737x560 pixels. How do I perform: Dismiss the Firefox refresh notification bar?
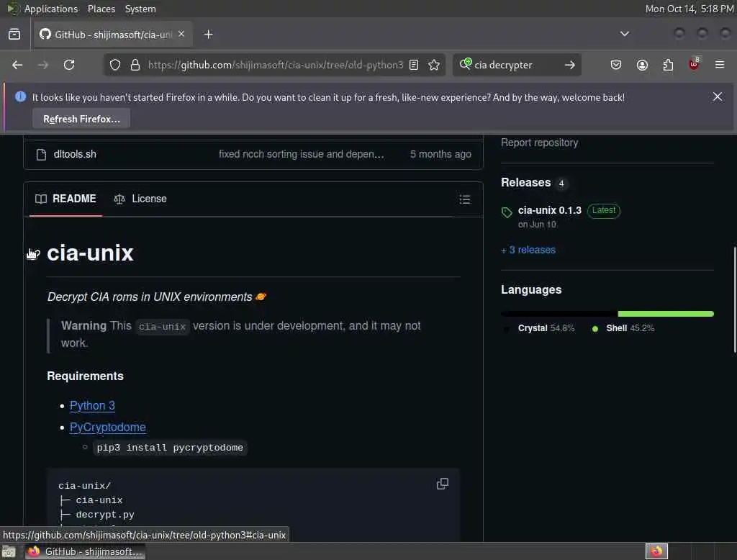[x=718, y=96]
